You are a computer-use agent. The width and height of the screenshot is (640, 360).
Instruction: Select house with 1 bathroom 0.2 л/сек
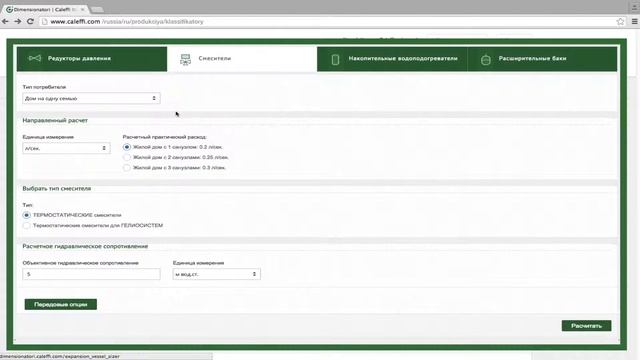[x=127, y=147]
